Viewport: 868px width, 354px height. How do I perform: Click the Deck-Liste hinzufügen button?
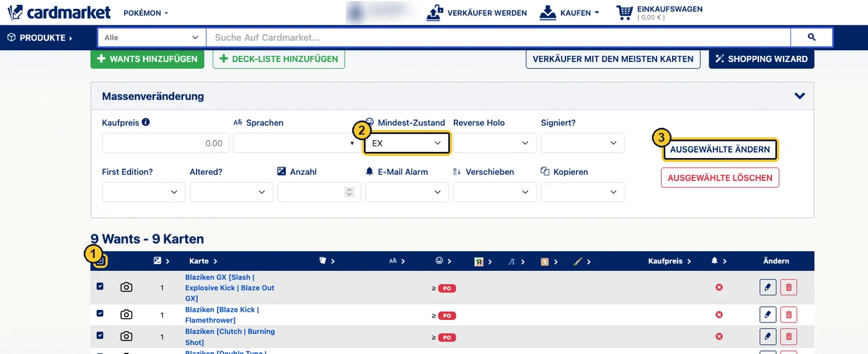click(278, 59)
